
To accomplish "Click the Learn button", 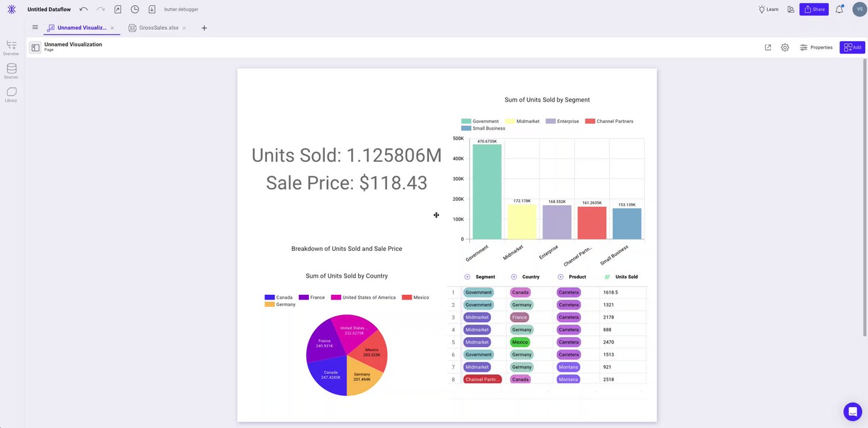I will pos(768,10).
